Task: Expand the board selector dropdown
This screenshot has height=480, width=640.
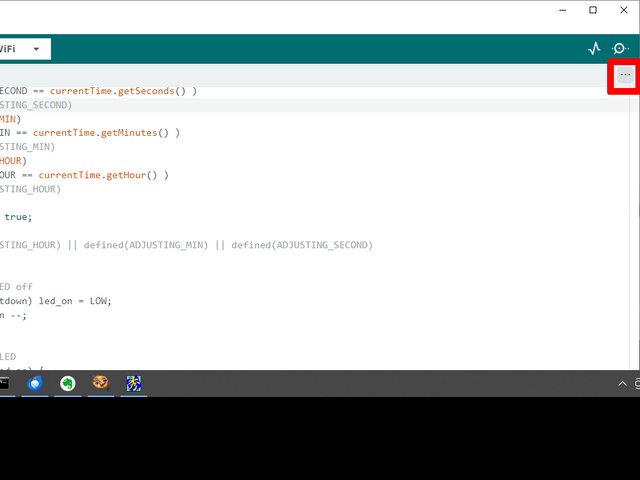Action: 37,48
